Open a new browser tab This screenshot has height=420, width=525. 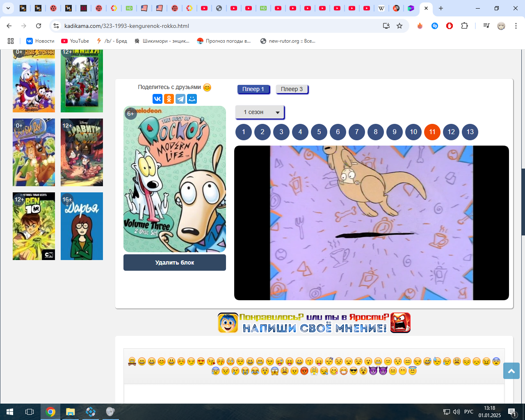click(441, 8)
